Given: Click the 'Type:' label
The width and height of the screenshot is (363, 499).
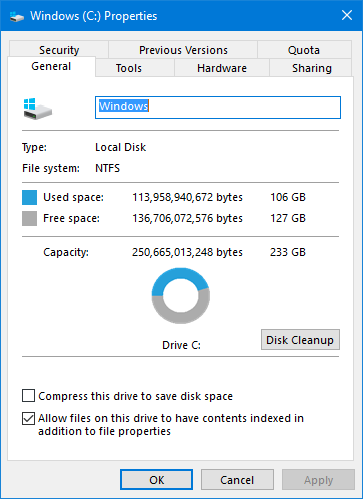Looking at the screenshot, I should coord(34,147).
